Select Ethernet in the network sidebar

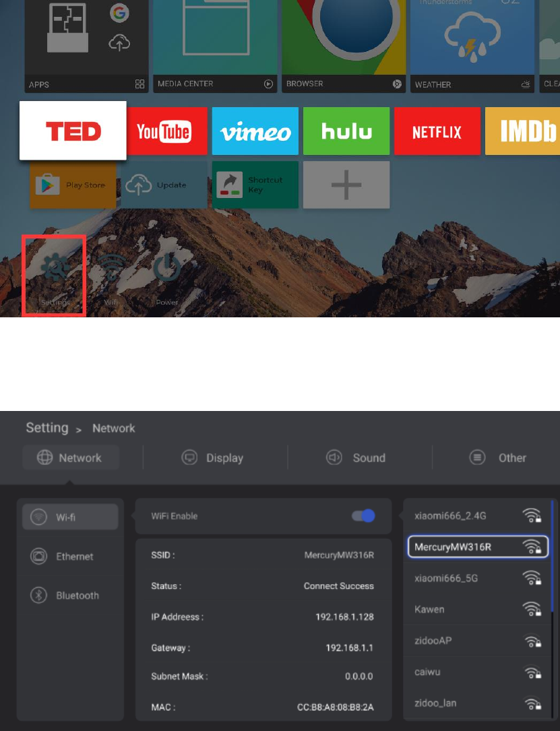tap(70, 557)
